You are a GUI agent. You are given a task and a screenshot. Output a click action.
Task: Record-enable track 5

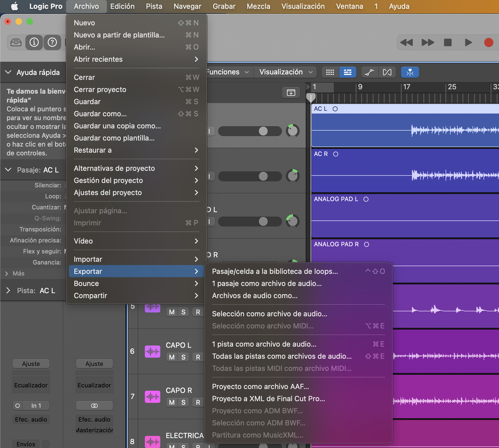pyautogui.click(x=198, y=312)
